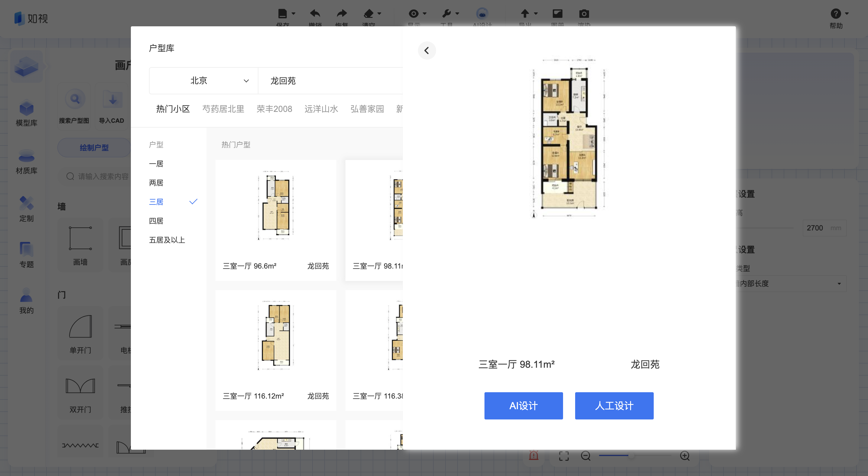868x476 pixels.
Task: Open the 北京 city dropdown
Action: [203, 81]
